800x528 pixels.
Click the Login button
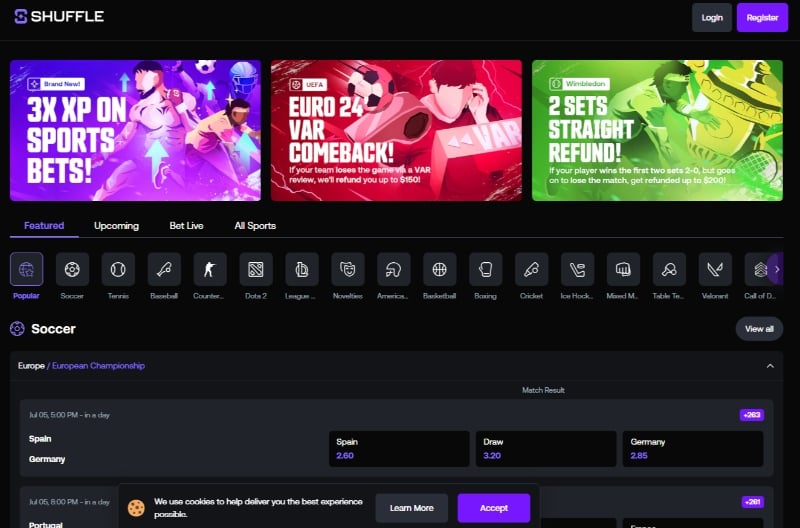click(x=712, y=17)
